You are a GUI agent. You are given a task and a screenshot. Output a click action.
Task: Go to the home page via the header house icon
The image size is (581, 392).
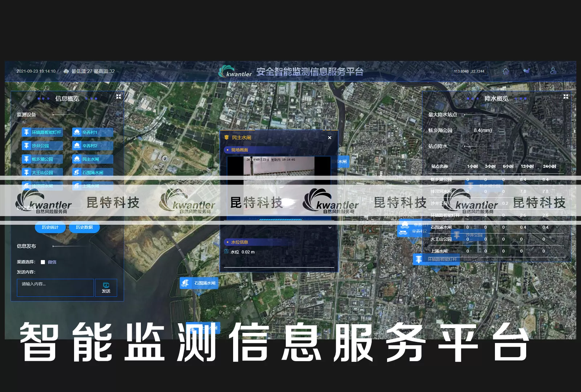click(x=505, y=71)
